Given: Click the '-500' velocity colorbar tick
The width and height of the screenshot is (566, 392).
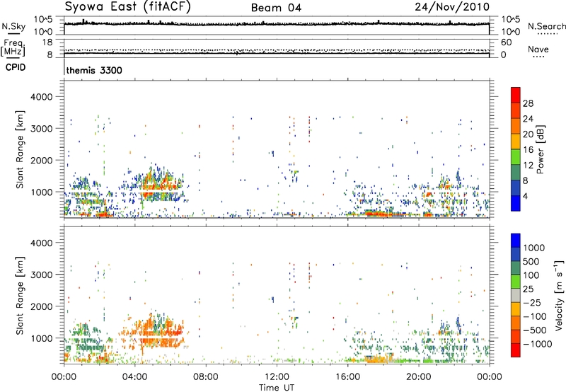Looking at the screenshot, I should click(x=535, y=330).
